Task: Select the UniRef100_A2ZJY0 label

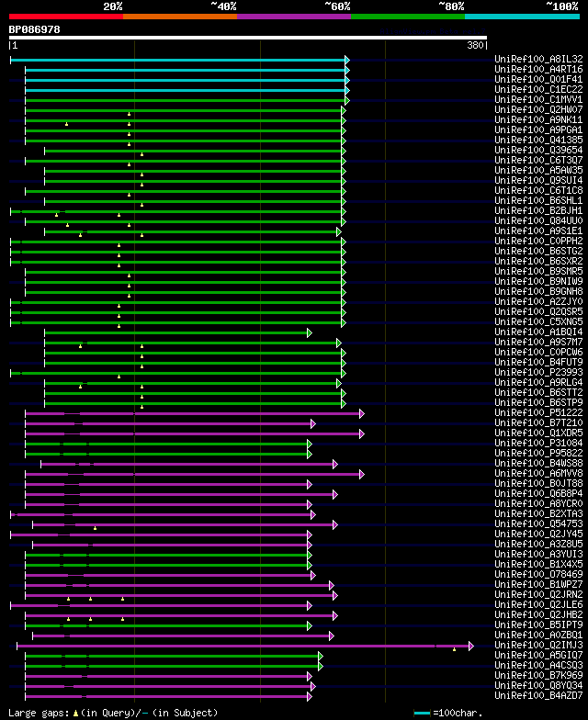Action: pos(538,301)
